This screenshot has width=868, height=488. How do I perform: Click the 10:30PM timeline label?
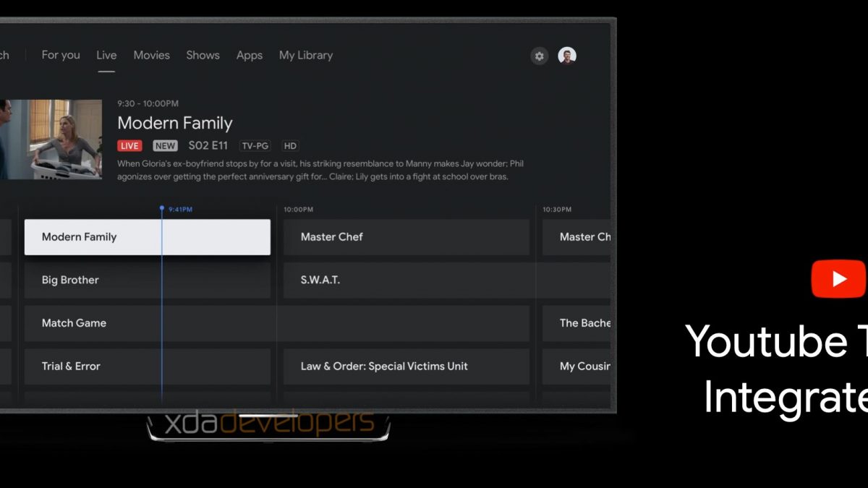coord(557,210)
